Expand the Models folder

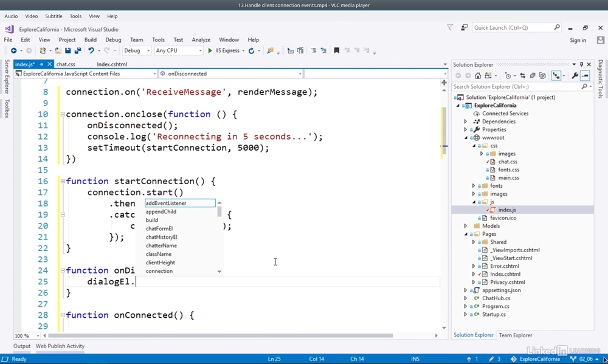(466, 226)
